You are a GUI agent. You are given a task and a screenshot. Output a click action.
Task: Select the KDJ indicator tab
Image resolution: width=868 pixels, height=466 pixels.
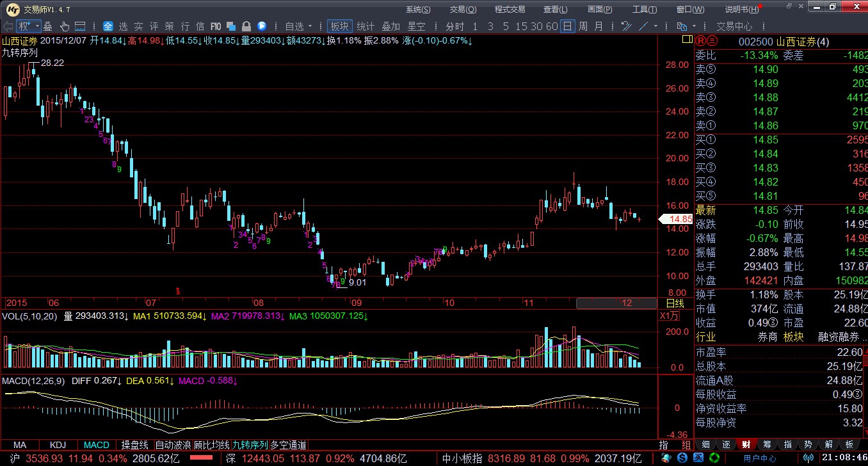(58, 444)
